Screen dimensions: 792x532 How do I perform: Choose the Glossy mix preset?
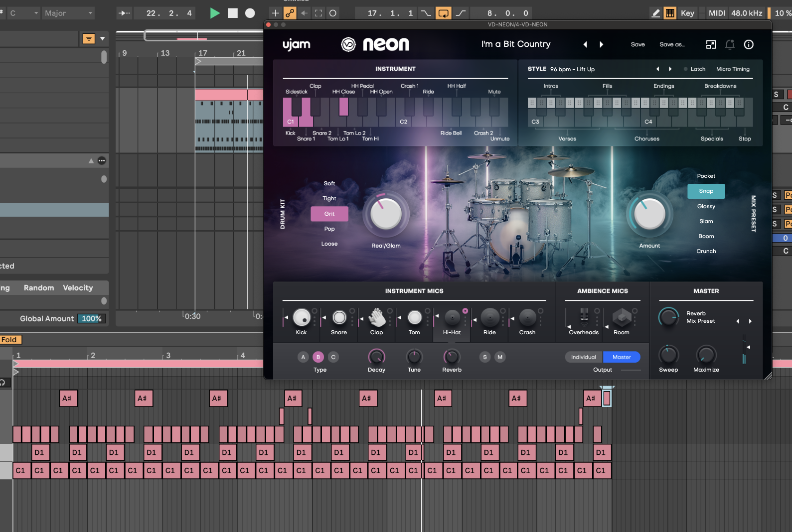[706, 206]
